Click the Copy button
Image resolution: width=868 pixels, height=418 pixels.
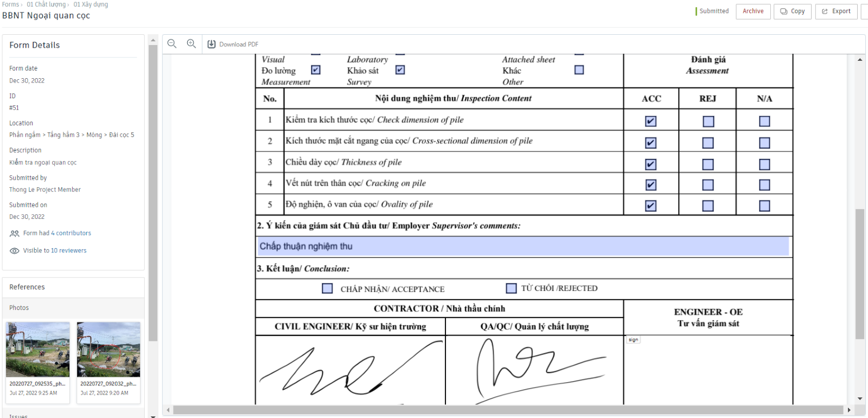[793, 11]
